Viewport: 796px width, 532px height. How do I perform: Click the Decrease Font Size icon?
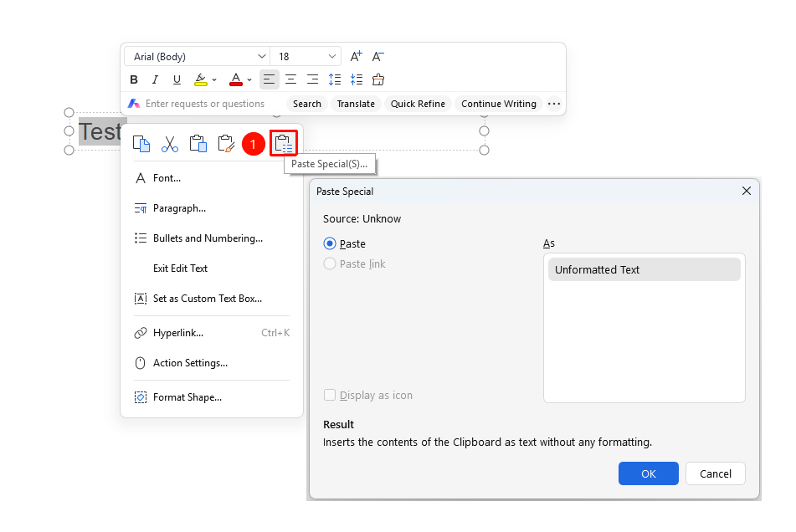coord(378,56)
